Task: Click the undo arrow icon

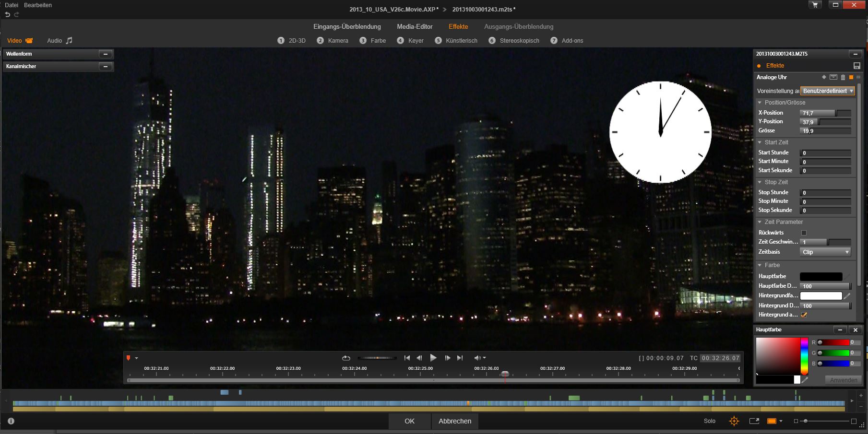Action: (7, 15)
